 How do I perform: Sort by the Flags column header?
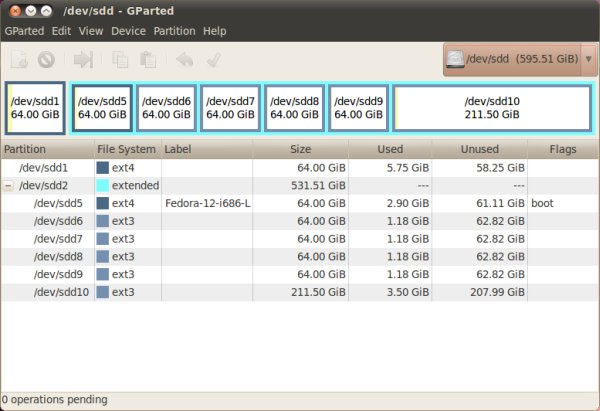click(x=563, y=149)
